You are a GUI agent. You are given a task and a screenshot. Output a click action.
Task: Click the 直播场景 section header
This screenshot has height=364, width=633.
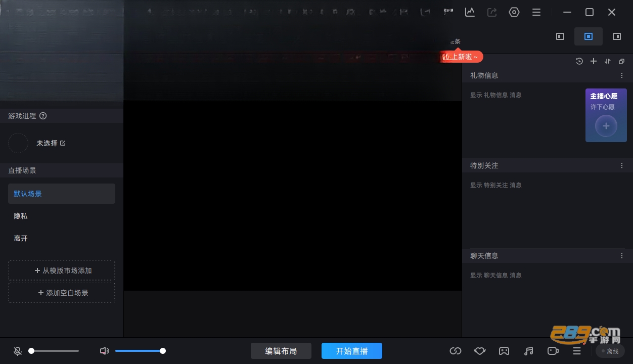pos(62,170)
